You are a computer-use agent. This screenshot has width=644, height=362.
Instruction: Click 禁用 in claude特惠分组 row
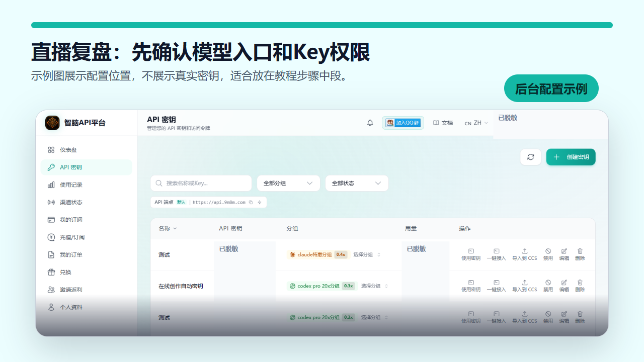(x=548, y=254)
